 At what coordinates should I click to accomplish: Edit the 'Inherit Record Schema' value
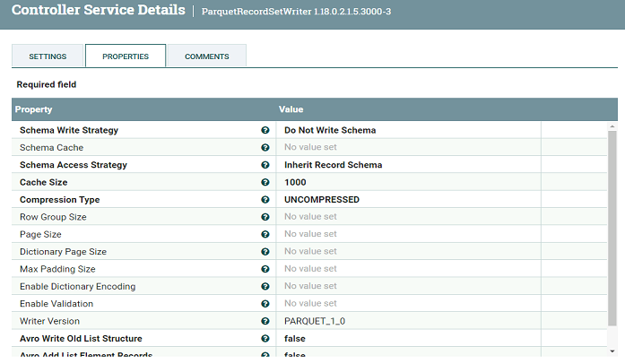point(408,165)
